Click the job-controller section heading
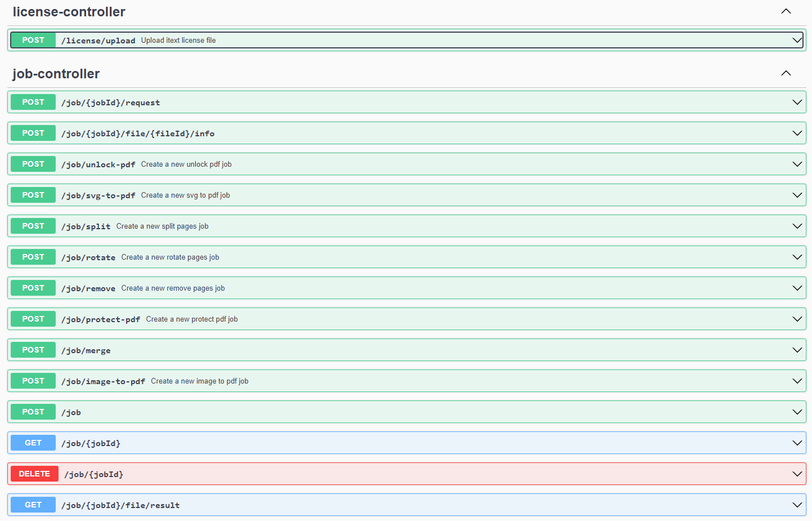Image resolution: width=812 pixels, height=521 pixels. coord(56,74)
